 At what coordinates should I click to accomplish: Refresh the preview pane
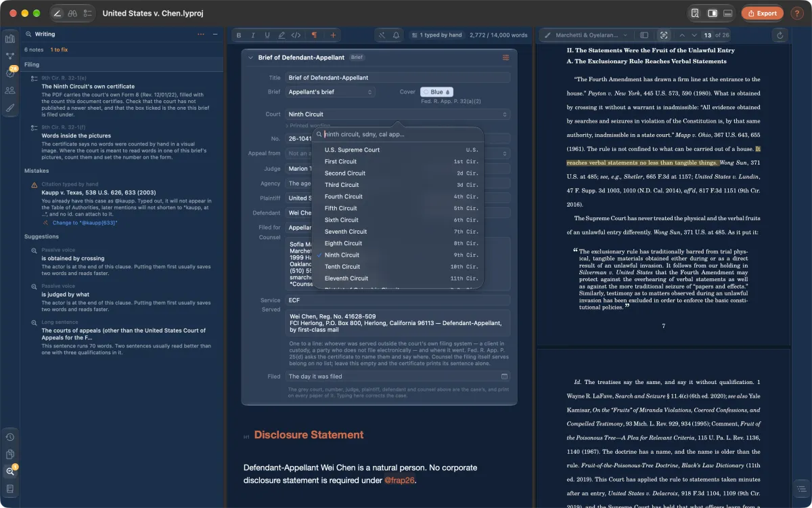780,35
